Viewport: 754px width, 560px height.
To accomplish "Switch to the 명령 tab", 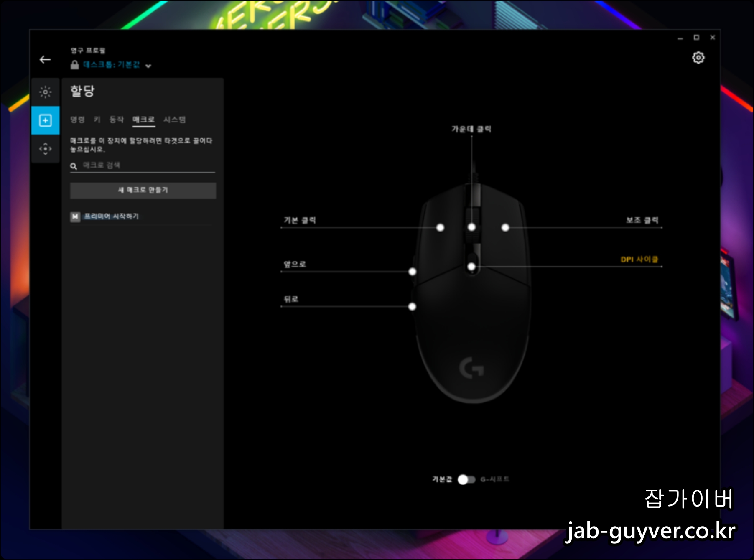I will (78, 120).
